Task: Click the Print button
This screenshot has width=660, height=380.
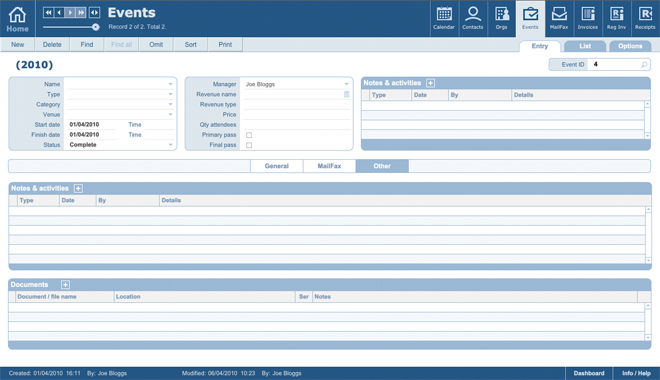Action: (x=225, y=45)
